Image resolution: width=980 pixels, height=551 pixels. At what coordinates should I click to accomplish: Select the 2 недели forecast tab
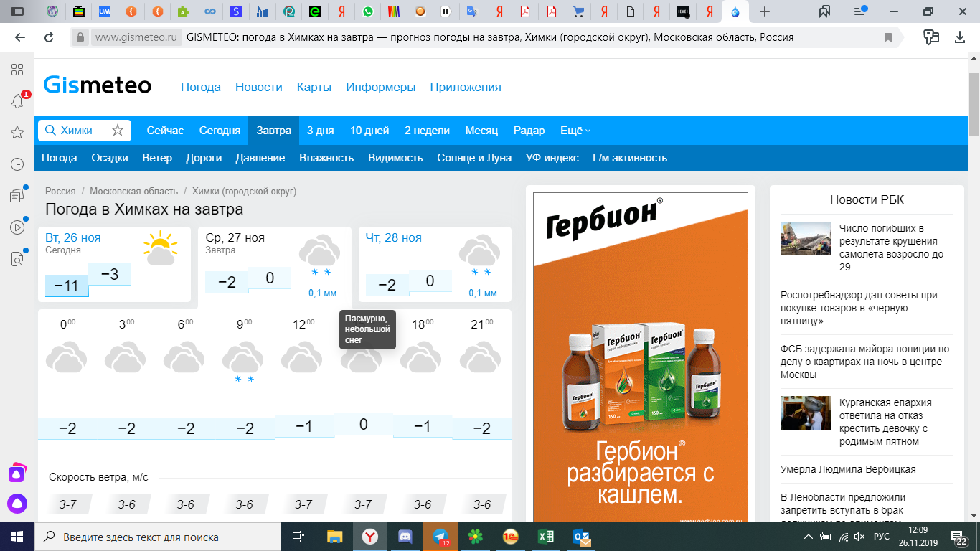coord(427,131)
